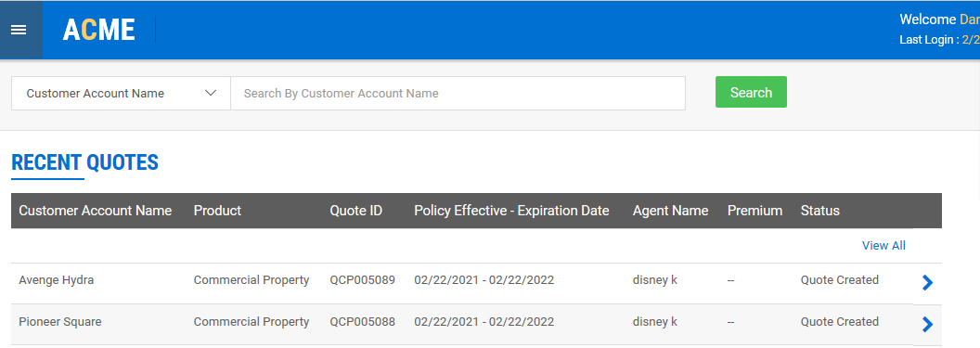Click quote ID QCP005089
Screen dimensions: 980x348
tap(363, 280)
